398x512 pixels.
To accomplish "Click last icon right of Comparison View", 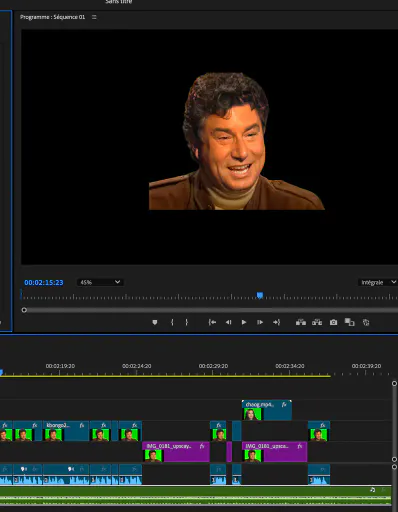I will tap(366, 322).
